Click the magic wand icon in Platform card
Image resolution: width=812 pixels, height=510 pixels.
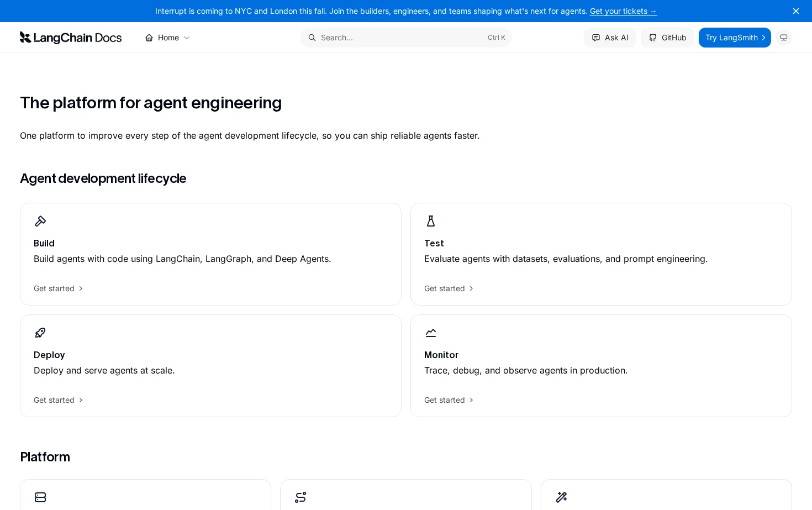pyautogui.click(x=561, y=497)
